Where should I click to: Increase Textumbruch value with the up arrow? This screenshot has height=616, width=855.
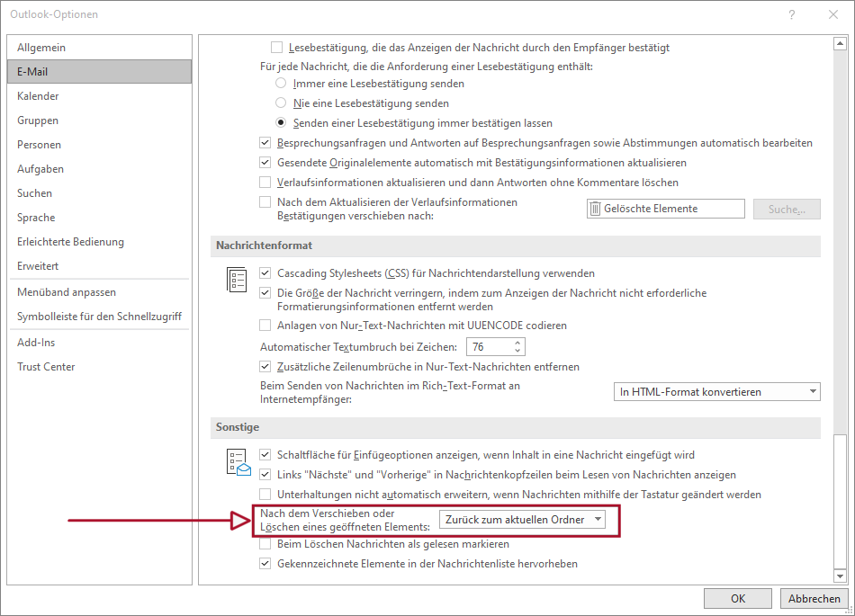coord(516,342)
